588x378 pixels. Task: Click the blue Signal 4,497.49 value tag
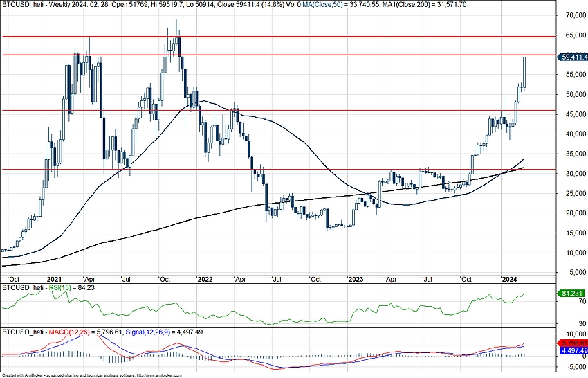572,351
